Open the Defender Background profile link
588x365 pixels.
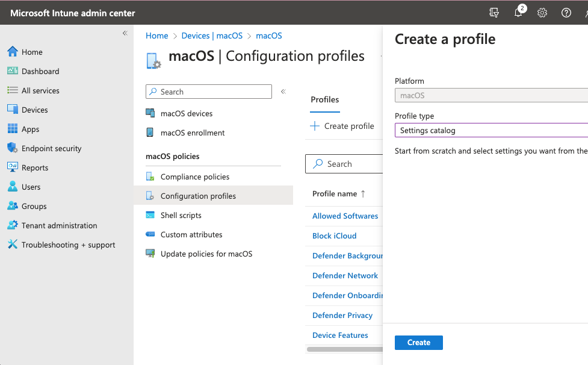tap(348, 256)
